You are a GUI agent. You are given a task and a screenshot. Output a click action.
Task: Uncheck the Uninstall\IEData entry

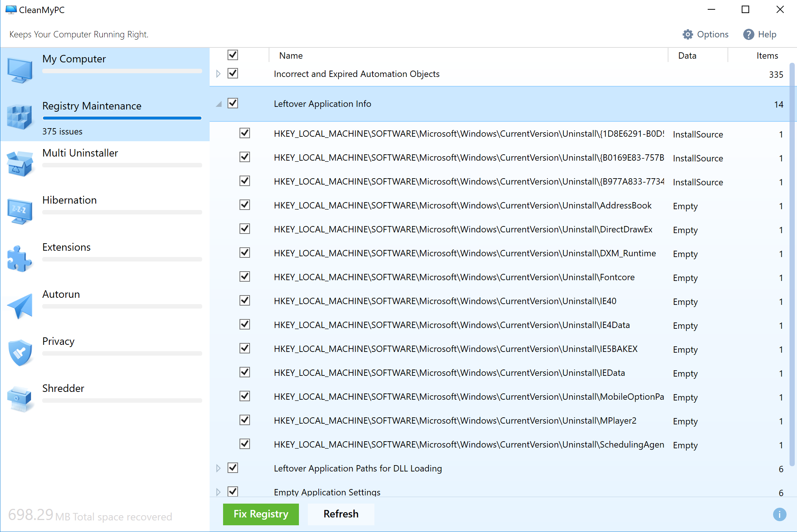(245, 372)
